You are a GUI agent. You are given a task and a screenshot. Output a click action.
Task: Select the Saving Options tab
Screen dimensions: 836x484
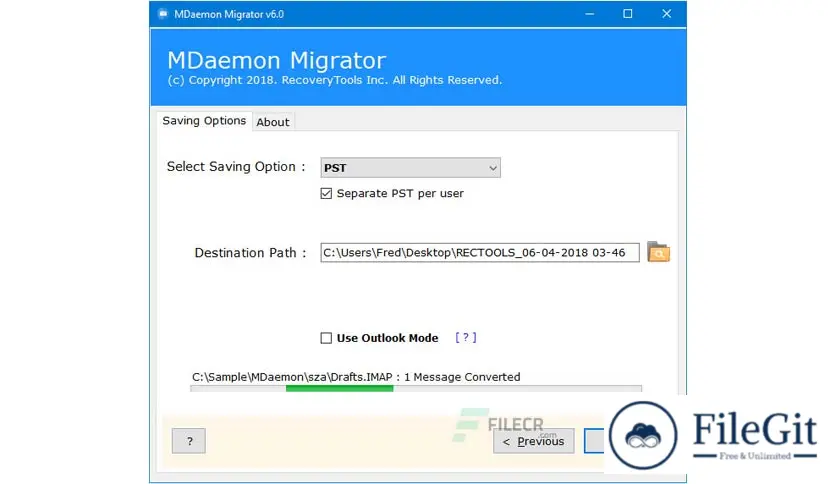[204, 120]
